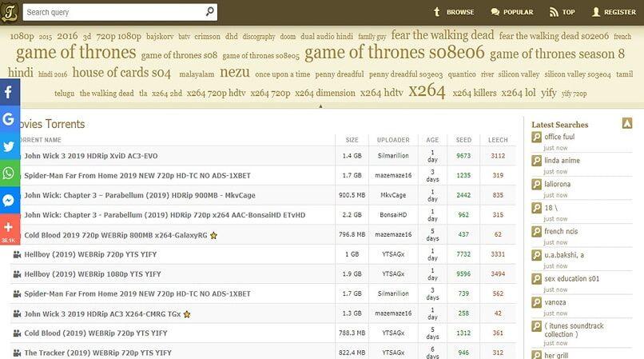644x359 pixels.
Task: Click the magnifier icon beside 'vanoza'
Action: coord(536,303)
